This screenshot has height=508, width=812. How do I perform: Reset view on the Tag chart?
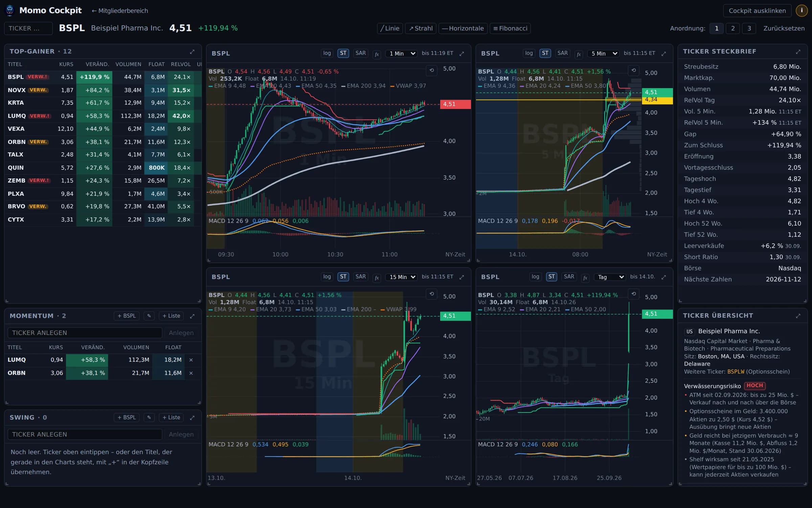point(634,294)
